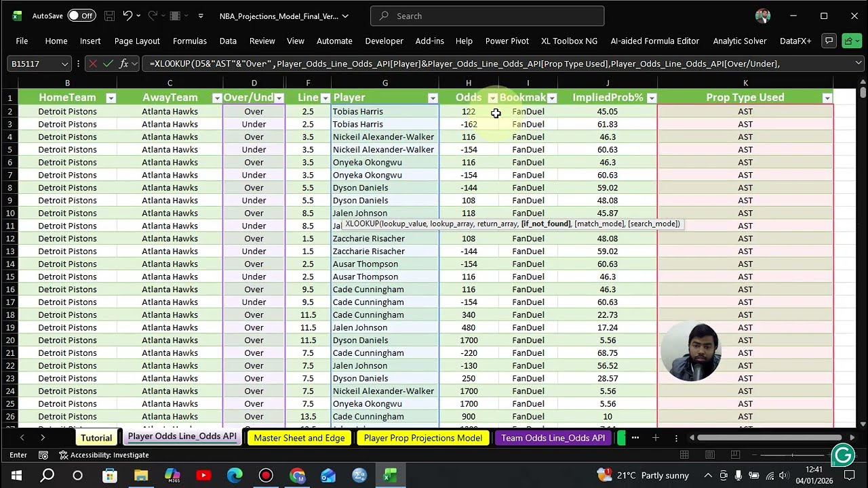Screen dimensions: 868x488
Task: Open Microsoft Edge from taskbar
Action: point(235,475)
